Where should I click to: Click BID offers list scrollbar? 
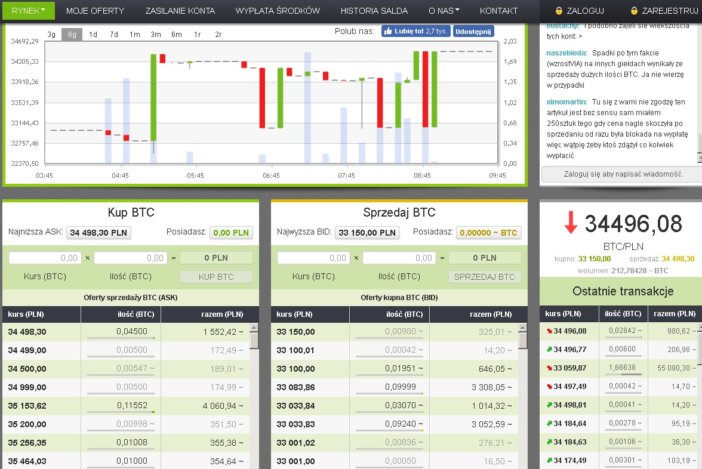pos(522,396)
